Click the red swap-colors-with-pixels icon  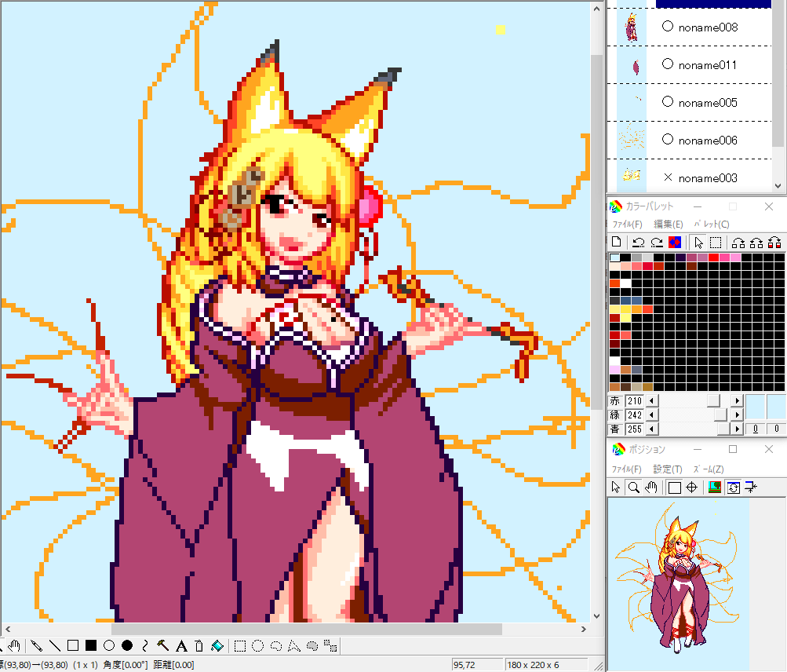774,242
